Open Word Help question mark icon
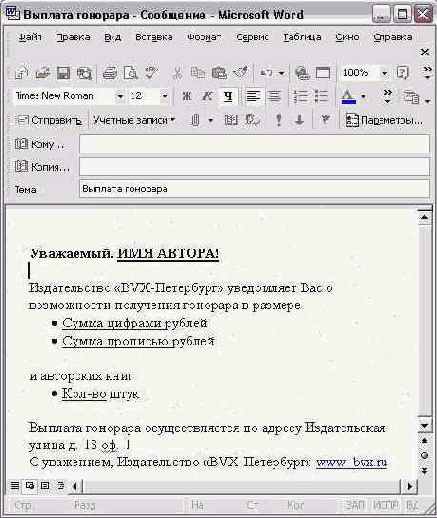Image resolution: width=437 pixels, height=518 pixels. (403, 73)
